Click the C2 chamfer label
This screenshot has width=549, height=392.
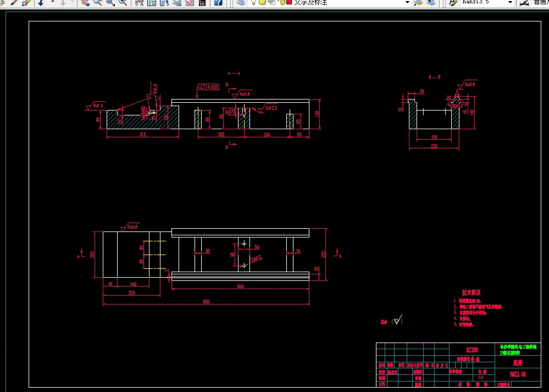click(x=149, y=96)
